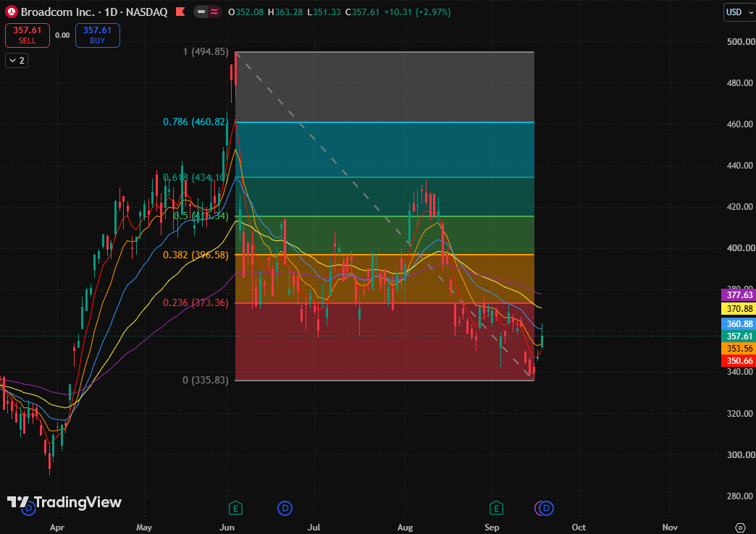This screenshot has height=534, width=756.
Task: Click the 460.00 price scale label
Action: pyautogui.click(x=741, y=124)
